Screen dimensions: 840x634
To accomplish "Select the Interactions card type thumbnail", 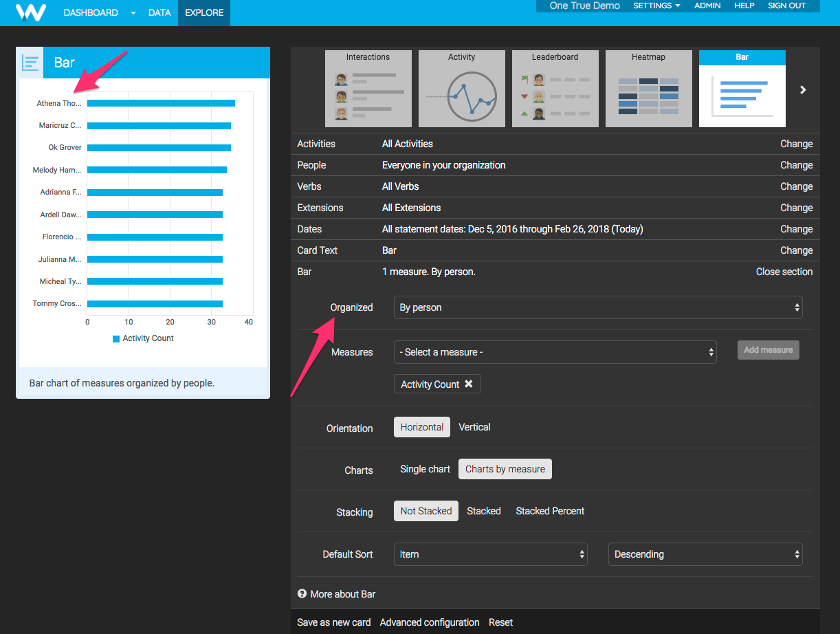I will (368, 89).
